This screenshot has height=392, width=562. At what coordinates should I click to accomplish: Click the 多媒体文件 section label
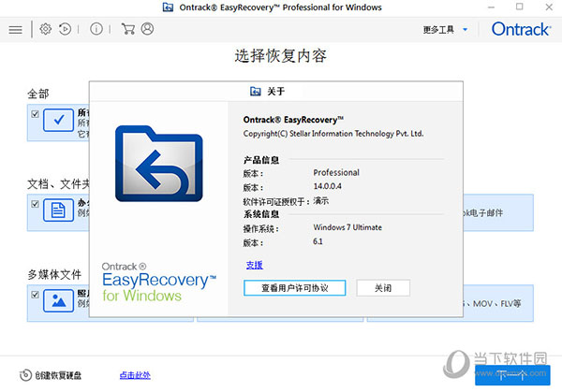click(x=54, y=274)
